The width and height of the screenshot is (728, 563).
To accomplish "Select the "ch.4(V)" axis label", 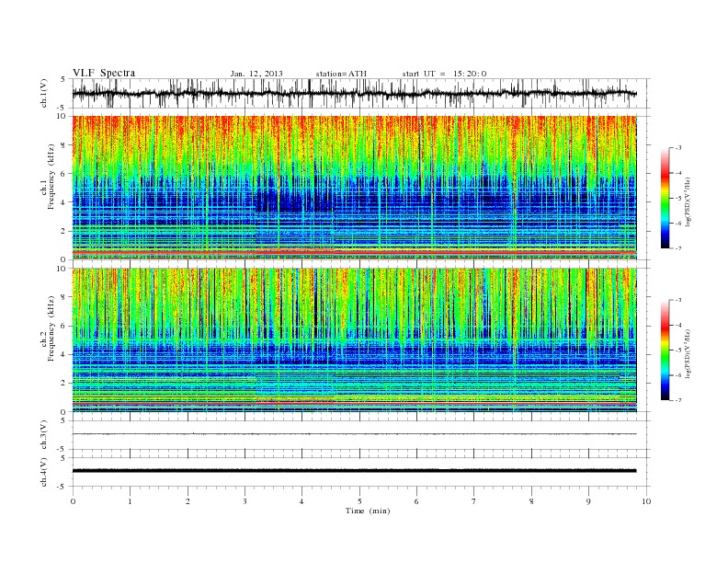I will click(44, 472).
